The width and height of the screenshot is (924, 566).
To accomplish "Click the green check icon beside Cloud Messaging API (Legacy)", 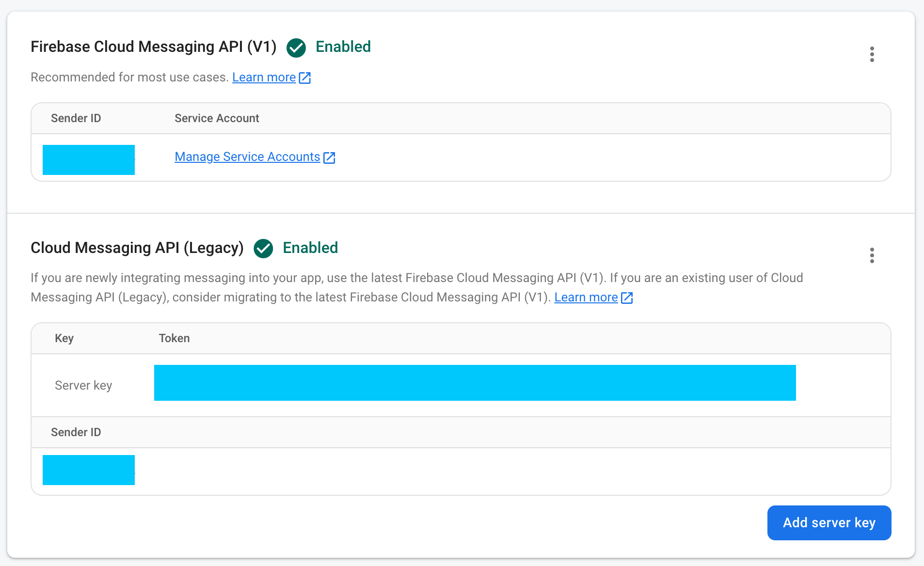I will pyautogui.click(x=263, y=249).
